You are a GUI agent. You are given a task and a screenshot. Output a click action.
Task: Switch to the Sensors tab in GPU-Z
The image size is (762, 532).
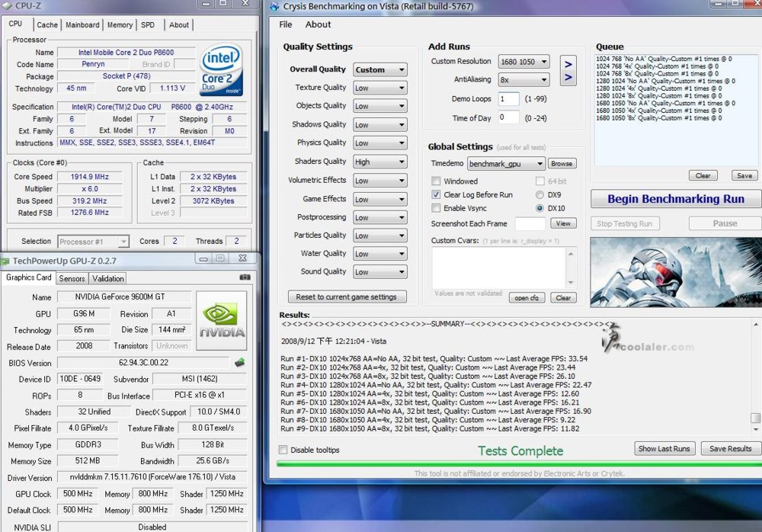(x=72, y=279)
